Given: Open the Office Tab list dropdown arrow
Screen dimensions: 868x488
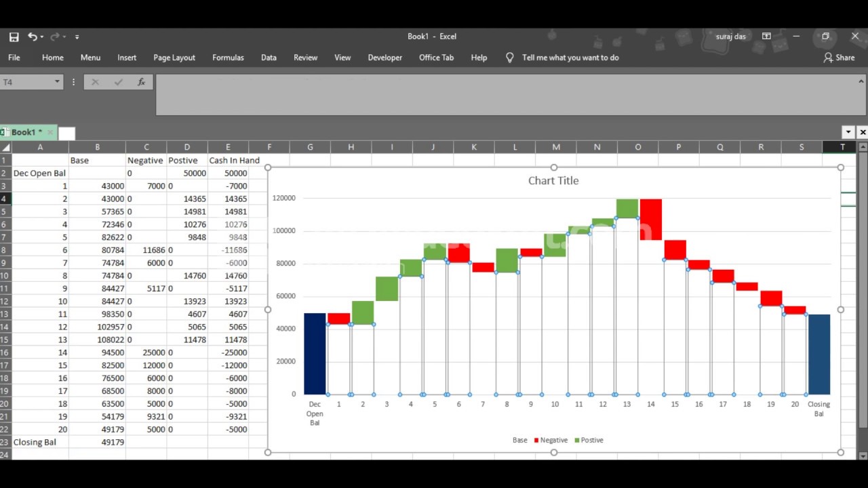Looking at the screenshot, I should [x=848, y=132].
